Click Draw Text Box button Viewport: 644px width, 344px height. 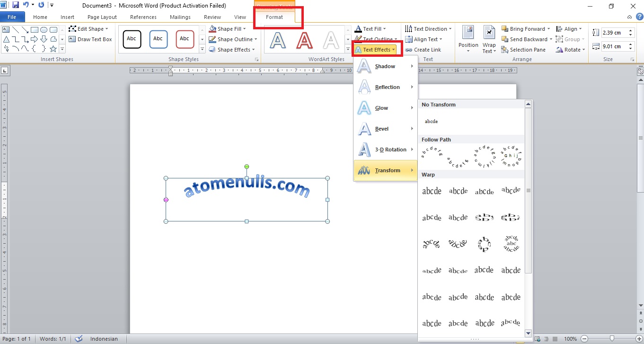coord(90,39)
